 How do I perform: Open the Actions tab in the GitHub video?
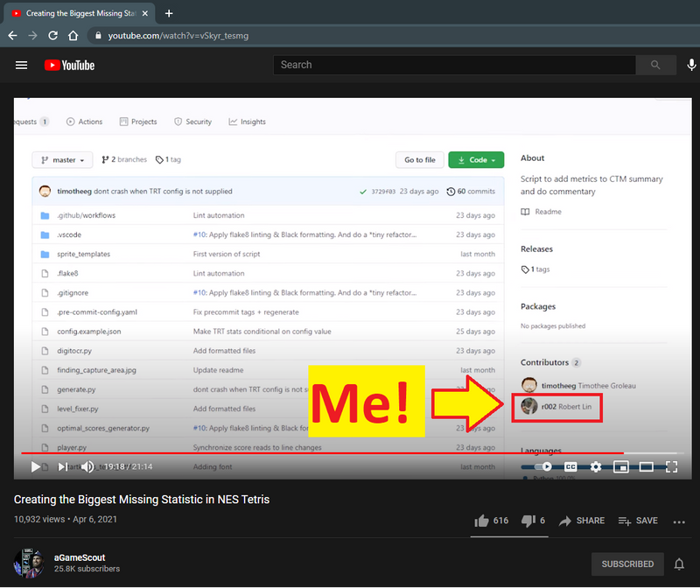click(84, 122)
